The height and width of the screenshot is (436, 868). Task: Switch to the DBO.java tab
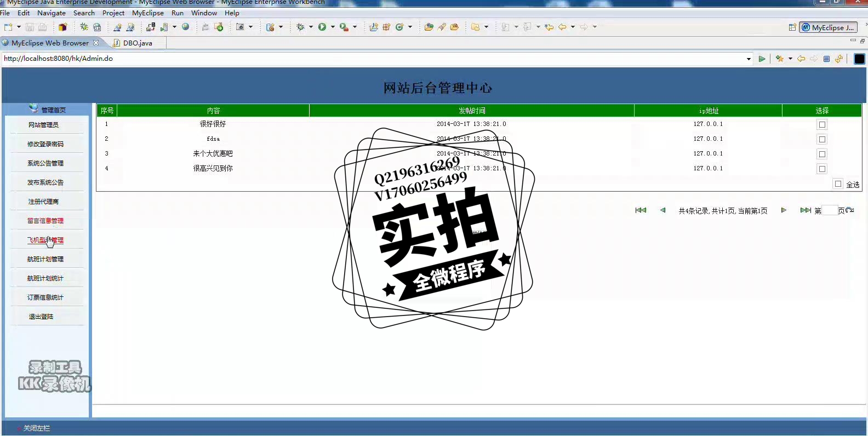click(138, 43)
